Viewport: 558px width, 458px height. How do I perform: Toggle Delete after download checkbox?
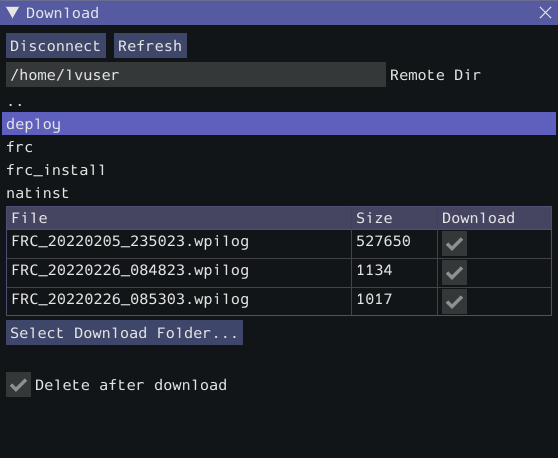coord(19,385)
